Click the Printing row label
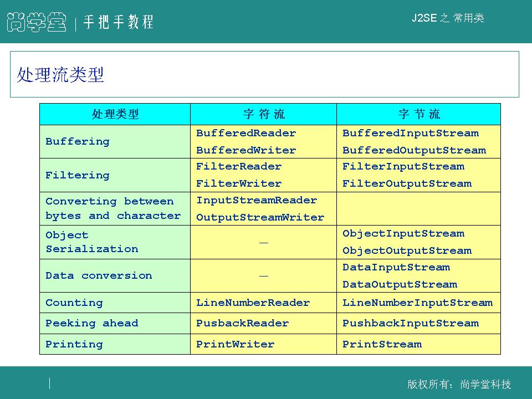This screenshot has width=532, height=399. point(74,344)
